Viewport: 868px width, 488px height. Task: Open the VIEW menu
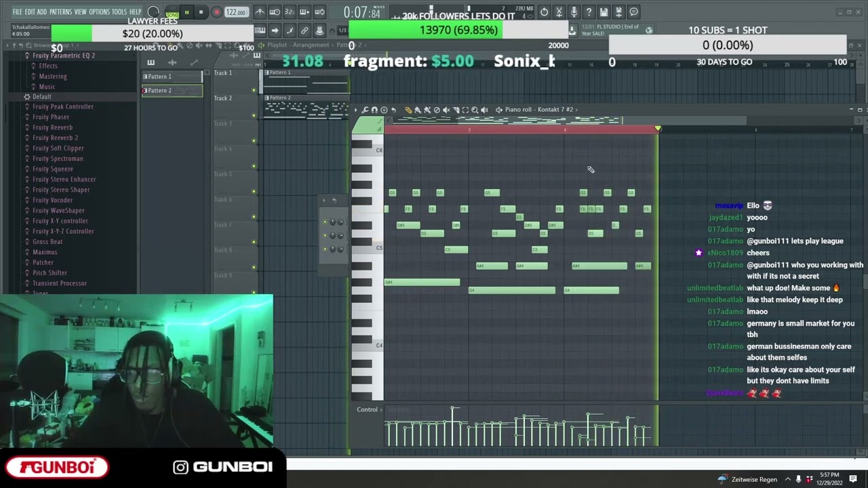pos(80,12)
